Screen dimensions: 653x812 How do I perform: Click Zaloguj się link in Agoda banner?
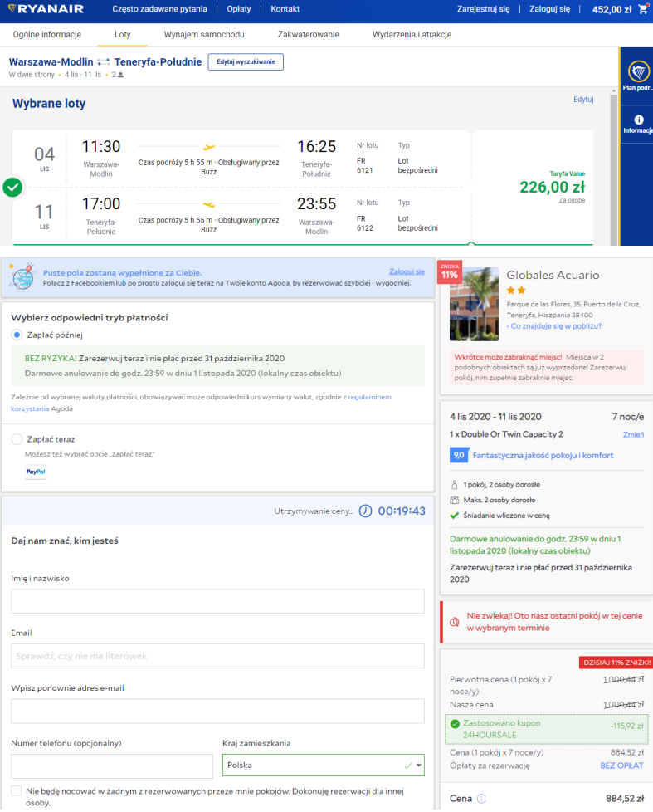click(407, 271)
